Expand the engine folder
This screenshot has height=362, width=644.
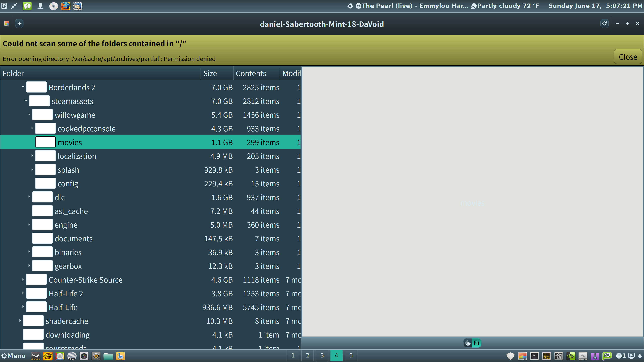tap(29, 225)
